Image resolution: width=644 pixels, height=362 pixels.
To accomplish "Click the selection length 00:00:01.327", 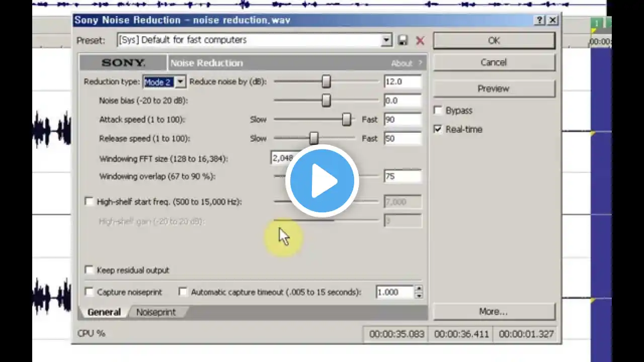I will tap(526, 334).
